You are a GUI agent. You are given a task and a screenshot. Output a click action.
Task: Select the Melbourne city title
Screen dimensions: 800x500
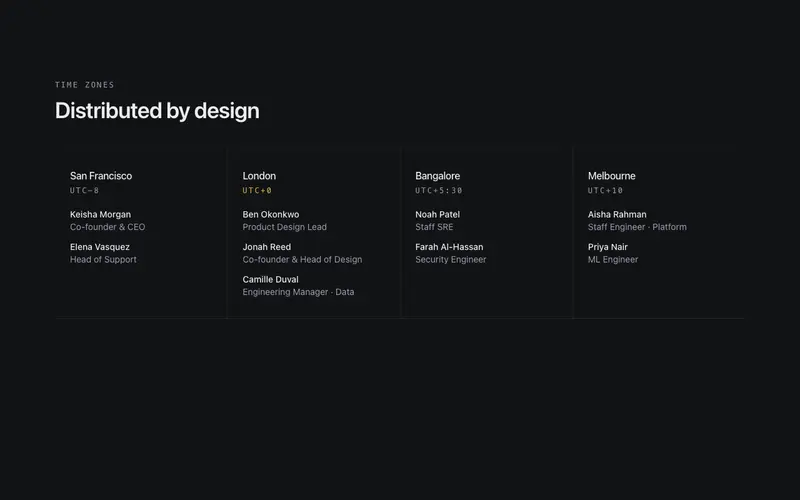(612, 176)
